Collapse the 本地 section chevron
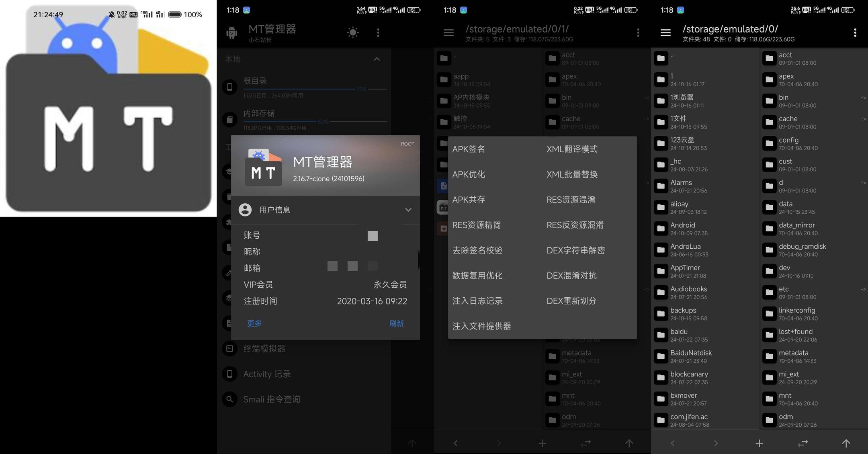This screenshot has height=454, width=868. [377, 59]
